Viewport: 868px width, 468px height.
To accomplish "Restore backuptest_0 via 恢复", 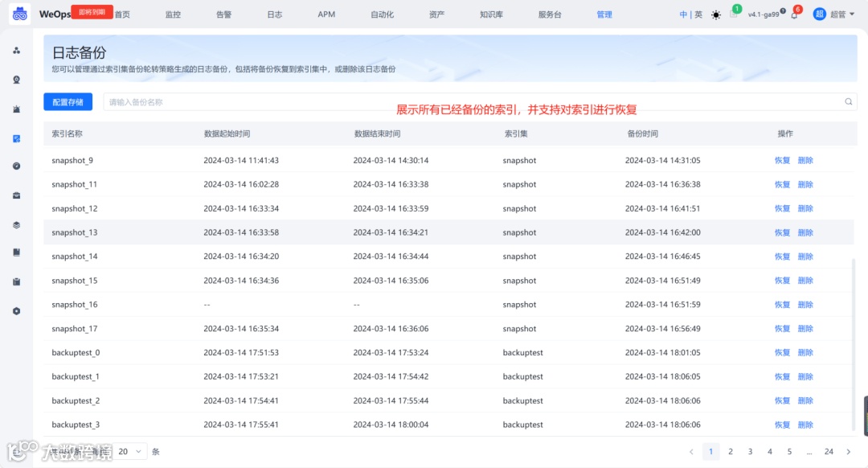I will [x=782, y=352].
